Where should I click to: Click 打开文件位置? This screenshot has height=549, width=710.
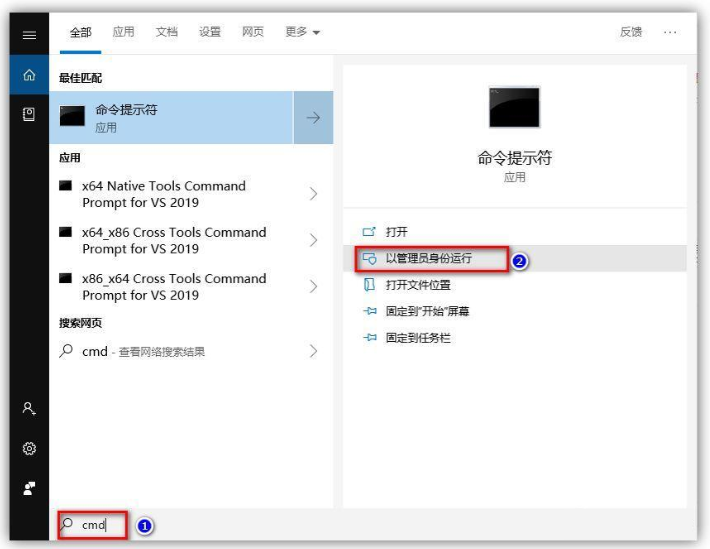pyautogui.click(x=515, y=285)
